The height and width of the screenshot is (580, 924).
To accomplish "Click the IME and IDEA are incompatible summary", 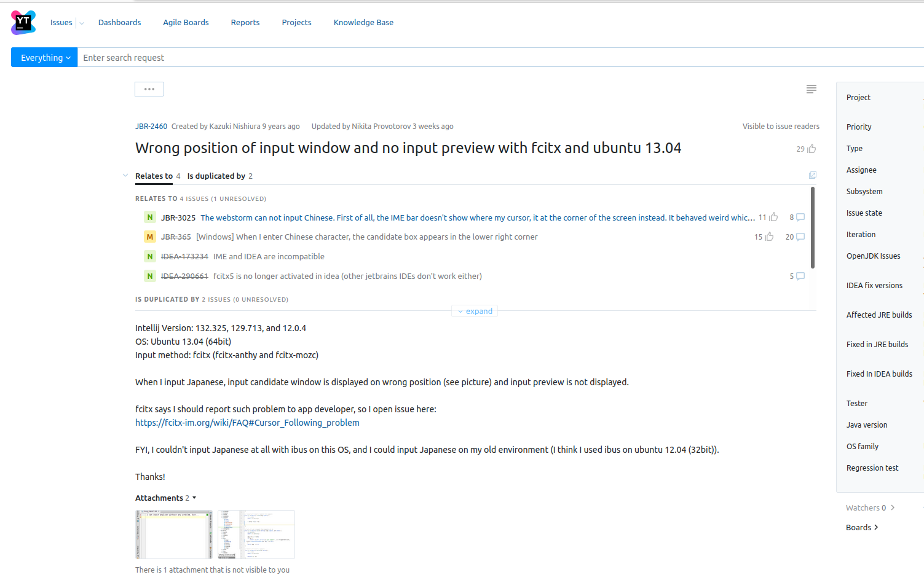I will tap(269, 256).
